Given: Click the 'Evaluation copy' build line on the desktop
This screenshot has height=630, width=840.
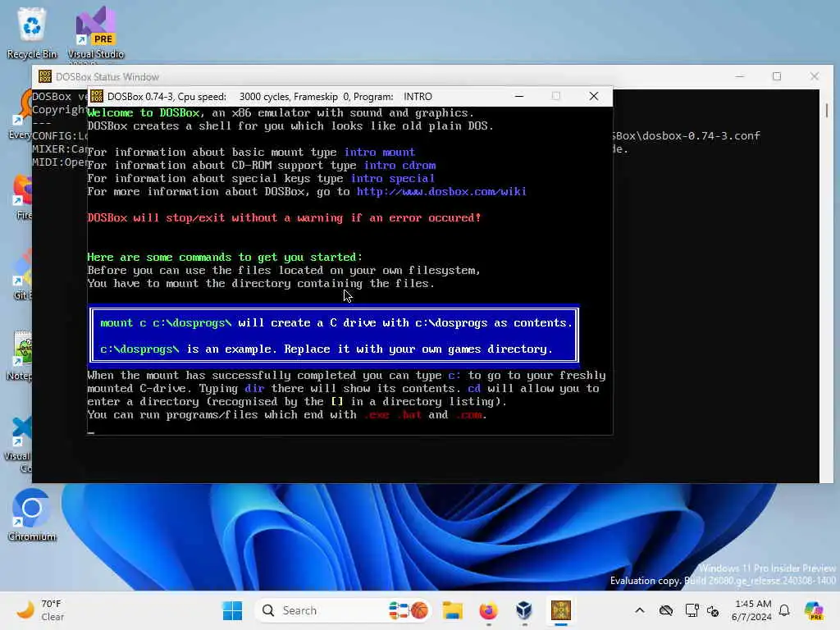Looking at the screenshot, I should pos(723,581).
